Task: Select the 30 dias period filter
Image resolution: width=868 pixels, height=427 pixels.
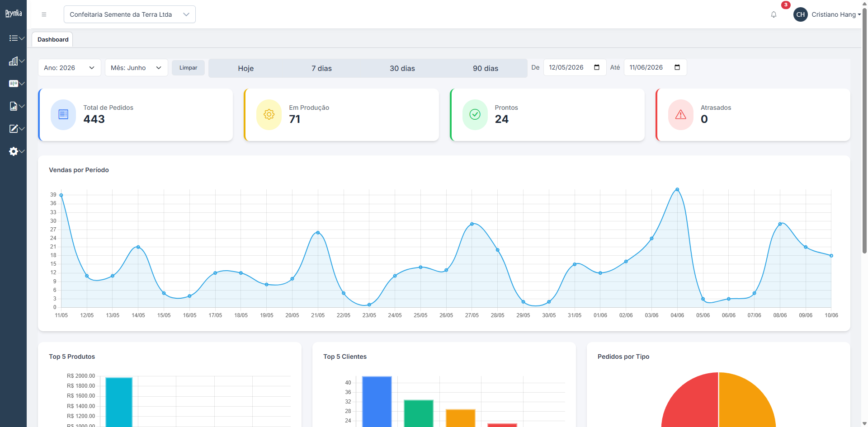Action: (x=402, y=68)
